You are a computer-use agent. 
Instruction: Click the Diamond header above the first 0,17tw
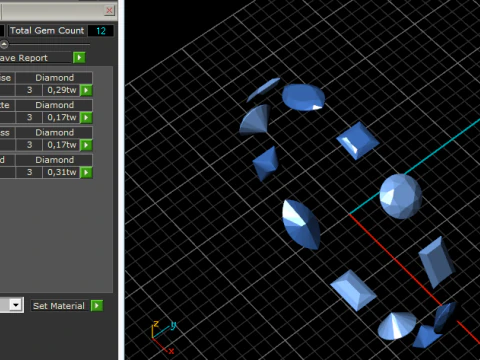(54, 105)
